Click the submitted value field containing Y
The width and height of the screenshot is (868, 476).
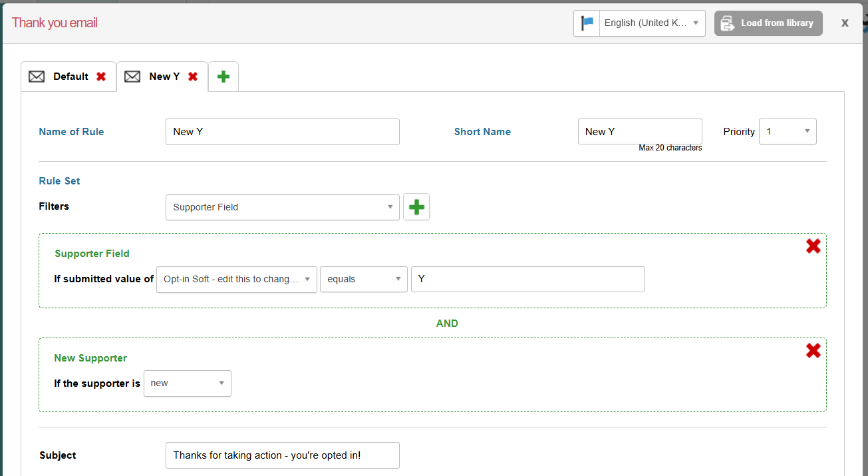coord(528,279)
